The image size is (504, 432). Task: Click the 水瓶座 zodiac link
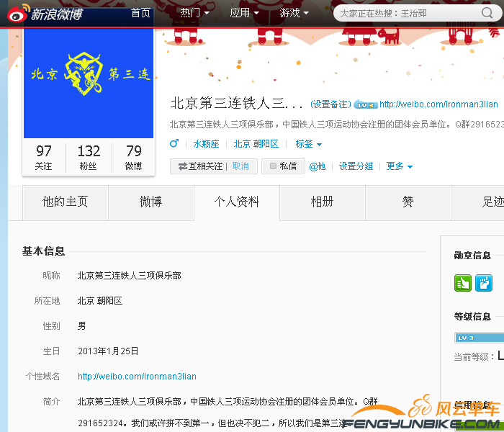click(x=206, y=144)
